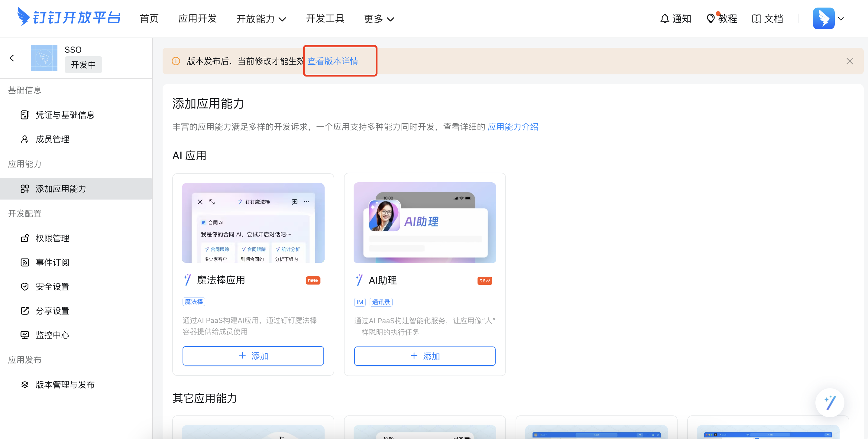Click the 教程 label in the header

coord(727,18)
